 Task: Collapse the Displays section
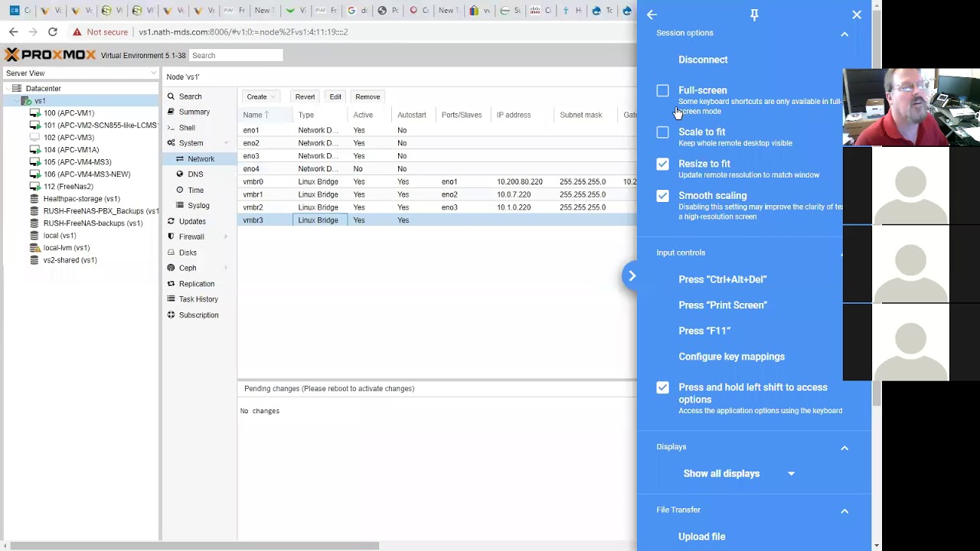[x=844, y=448]
